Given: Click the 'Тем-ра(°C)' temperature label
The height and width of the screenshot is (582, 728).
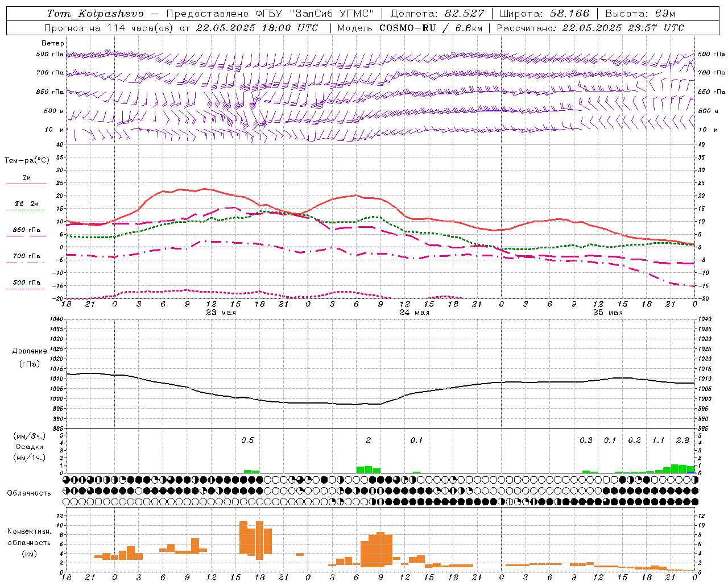Looking at the screenshot, I should point(27,161).
